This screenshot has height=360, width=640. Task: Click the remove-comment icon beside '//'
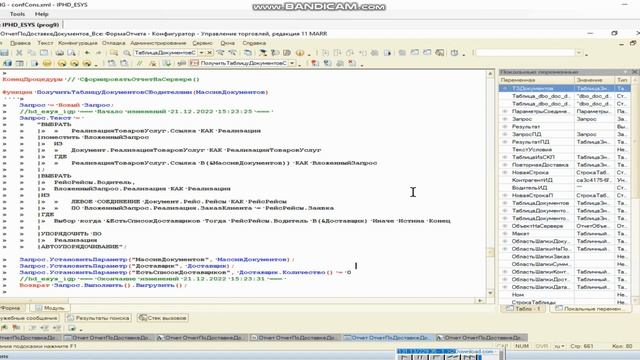coord(153,63)
